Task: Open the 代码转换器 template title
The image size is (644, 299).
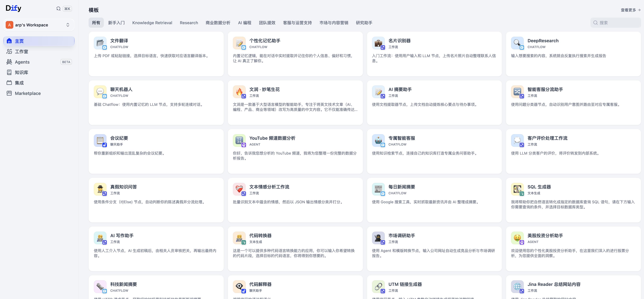Action: pyautogui.click(x=260, y=235)
